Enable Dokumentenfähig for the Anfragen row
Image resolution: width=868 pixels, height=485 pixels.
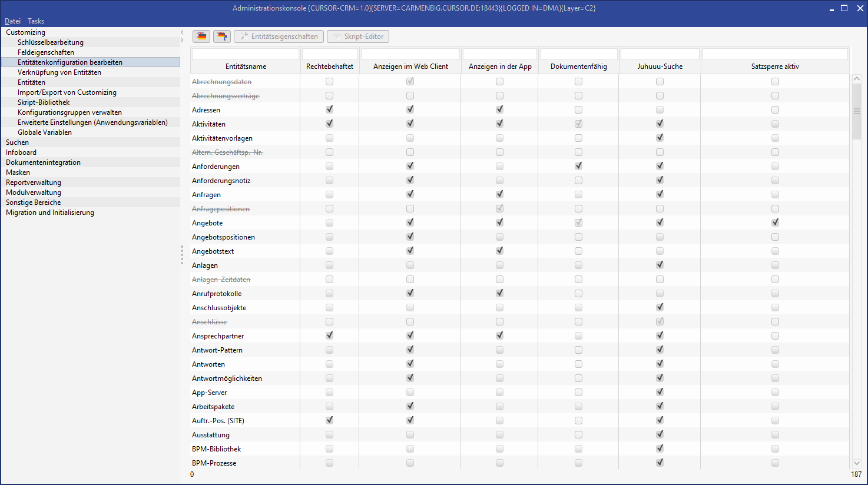(578, 194)
